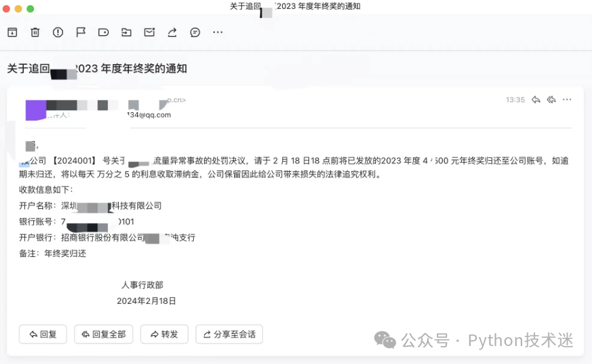Report the email as spam via the exclamation icon

pos(58,33)
